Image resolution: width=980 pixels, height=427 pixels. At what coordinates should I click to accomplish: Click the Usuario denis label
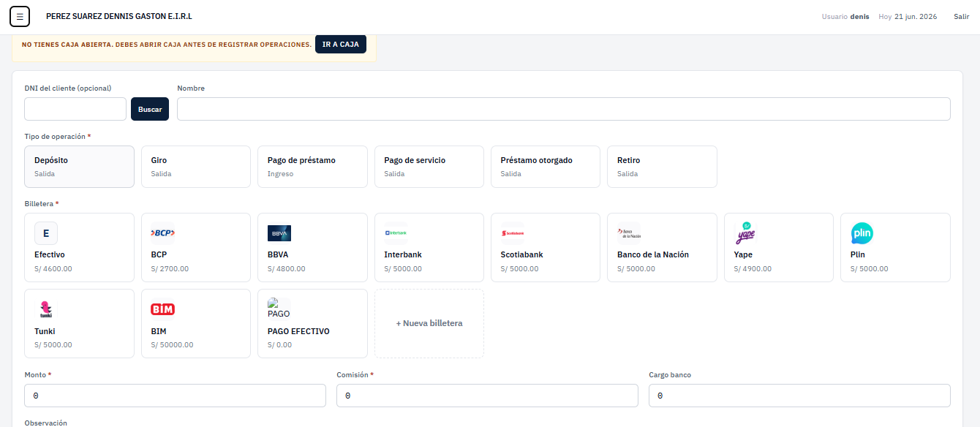point(845,16)
